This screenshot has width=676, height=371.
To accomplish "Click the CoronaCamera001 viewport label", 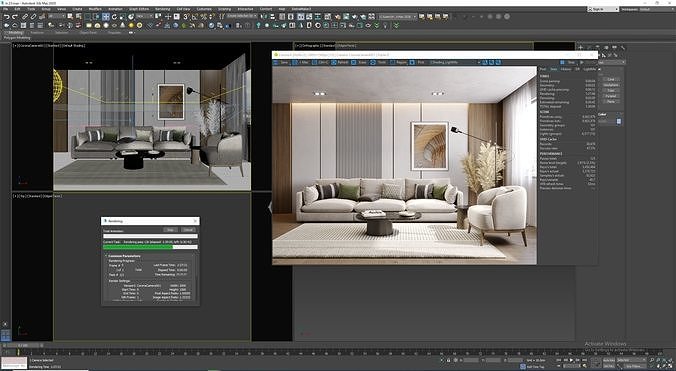I will tap(31, 45).
